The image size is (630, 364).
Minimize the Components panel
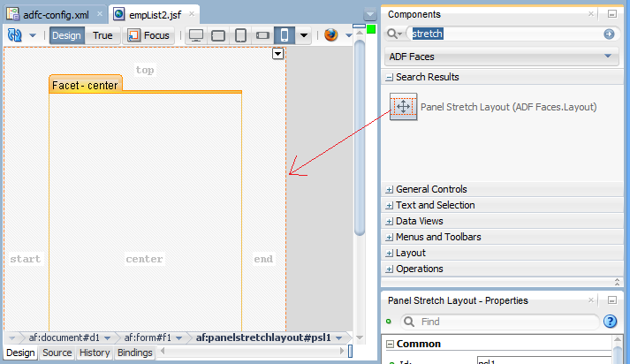[612, 14]
